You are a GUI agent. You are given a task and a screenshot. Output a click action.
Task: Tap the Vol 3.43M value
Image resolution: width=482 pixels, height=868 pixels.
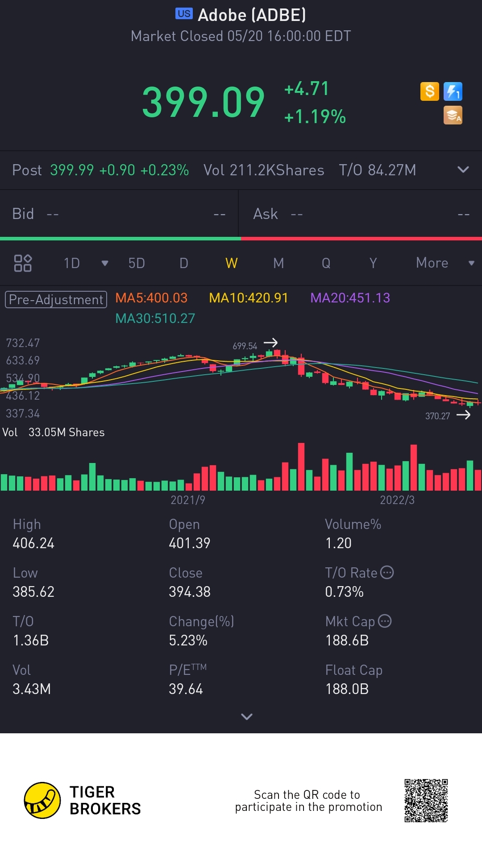[32, 689]
